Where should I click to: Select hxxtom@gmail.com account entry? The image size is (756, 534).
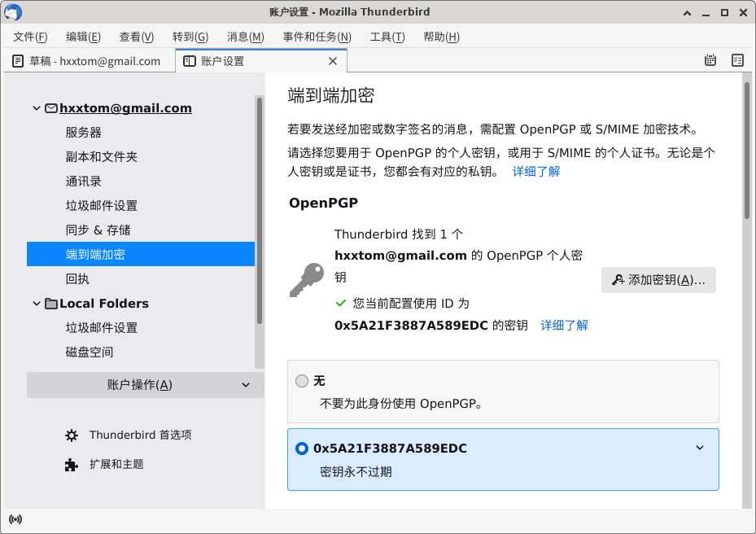[125, 108]
